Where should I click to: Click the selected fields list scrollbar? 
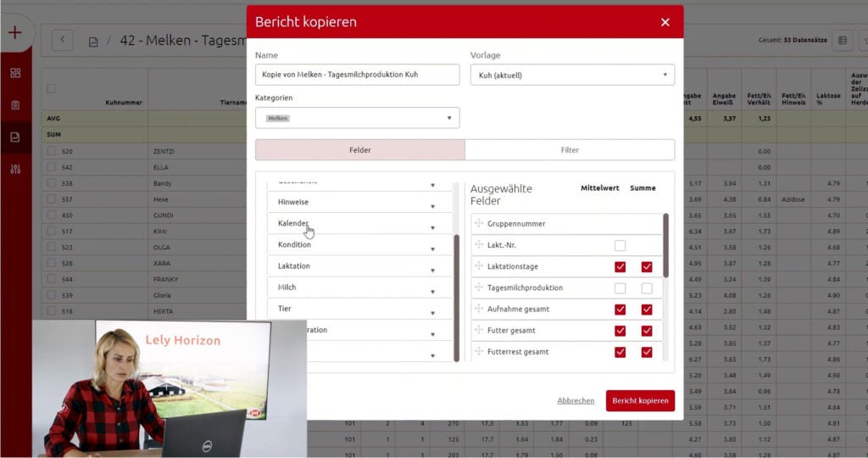pyautogui.click(x=665, y=245)
